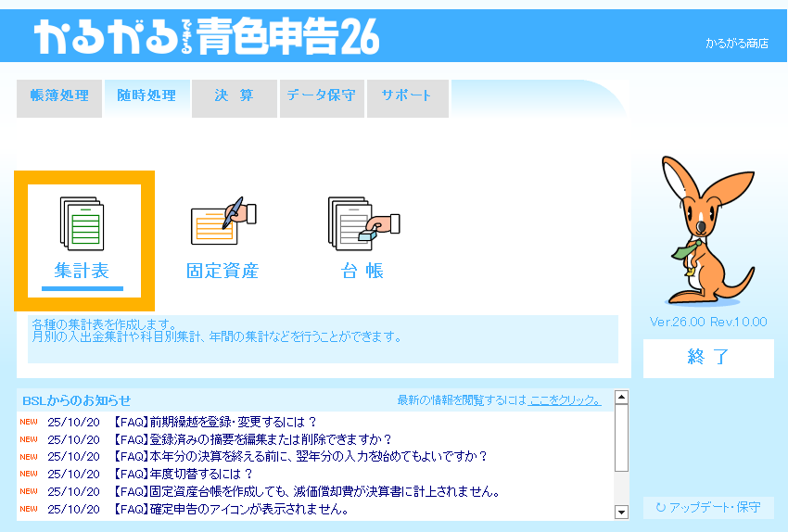Switch to the 帳簿処理 tab
The image size is (788, 532).
pyautogui.click(x=59, y=96)
